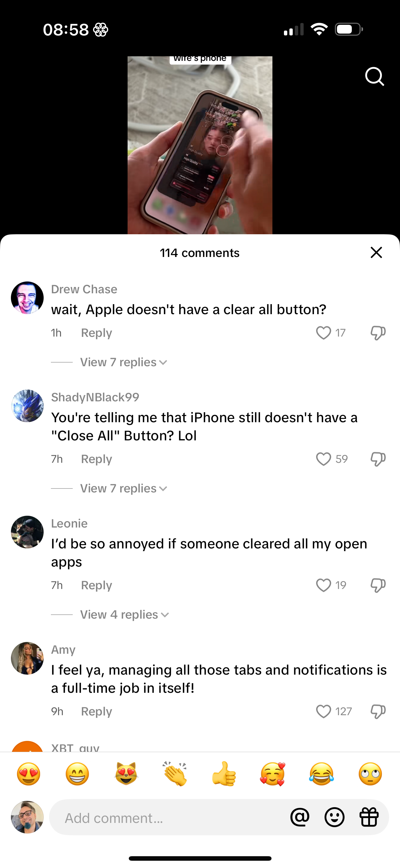Open Amy's profile picture
This screenshot has width=400, height=868.
click(27, 658)
